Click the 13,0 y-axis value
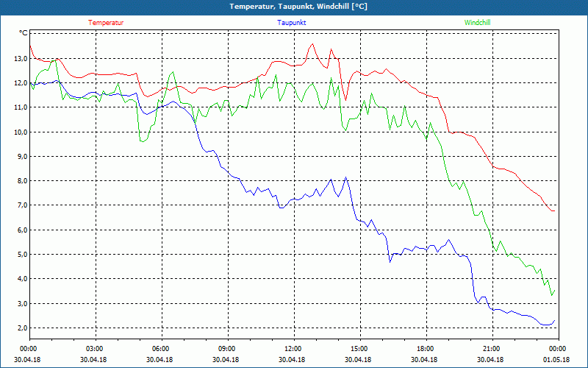The image size is (588, 368). click(x=21, y=59)
